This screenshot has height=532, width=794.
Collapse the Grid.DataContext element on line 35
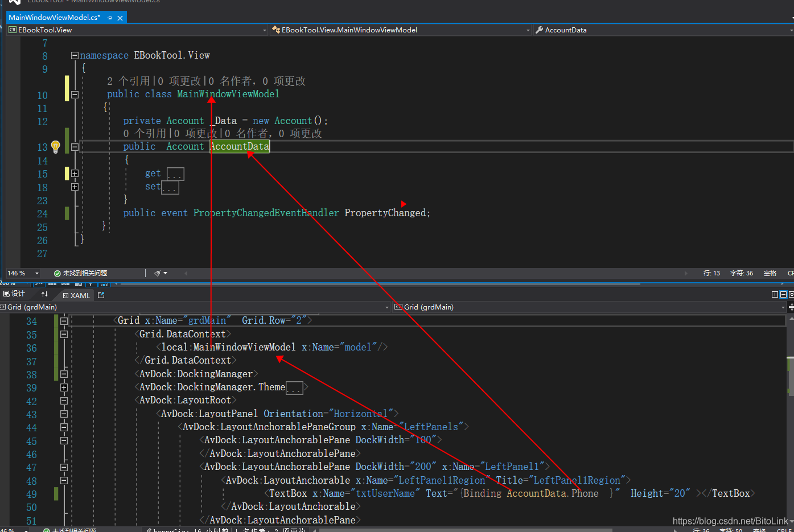[x=64, y=335]
